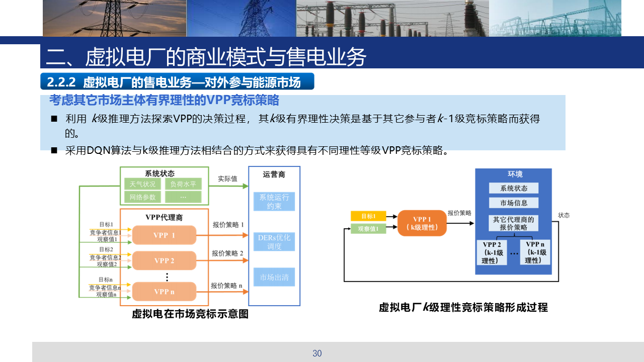Click the 竞争者信息1 input label
The image size is (644, 362).
pyautogui.click(x=106, y=232)
